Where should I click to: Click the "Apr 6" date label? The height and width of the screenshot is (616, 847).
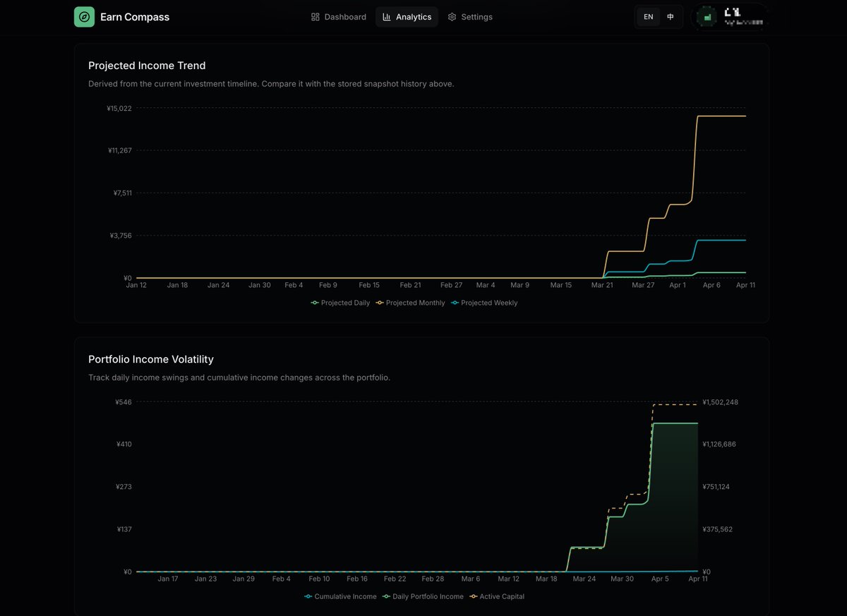click(711, 285)
